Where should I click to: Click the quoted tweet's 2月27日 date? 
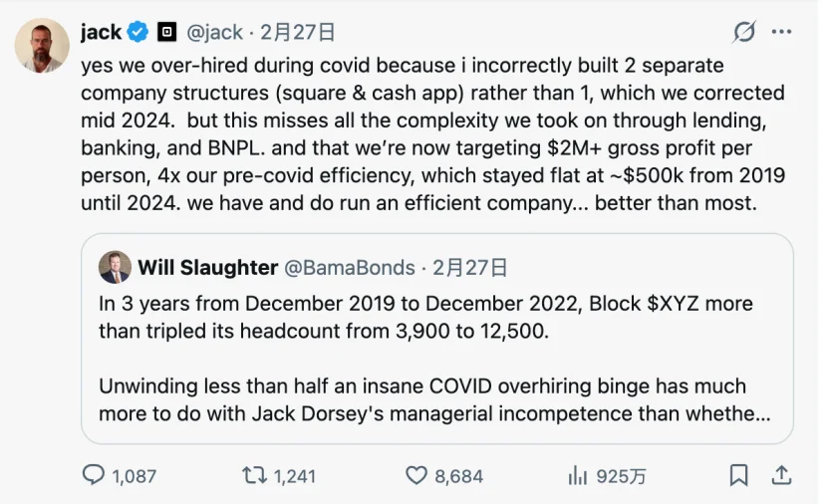[470, 267]
